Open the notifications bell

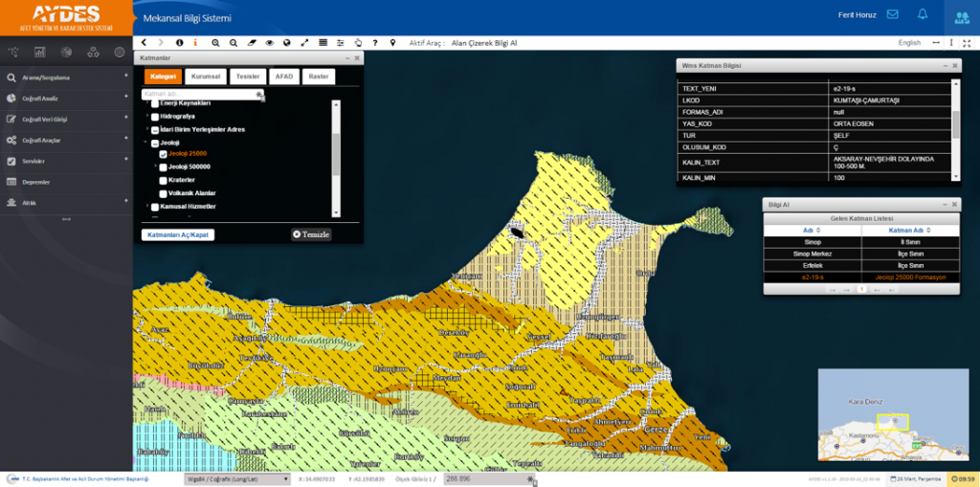click(923, 14)
